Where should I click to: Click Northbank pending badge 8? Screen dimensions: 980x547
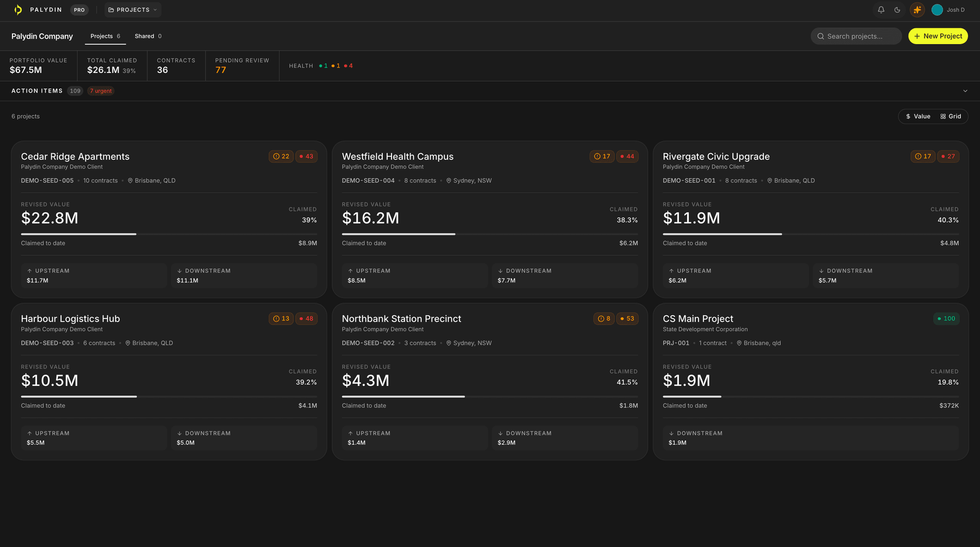(x=604, y=318)
